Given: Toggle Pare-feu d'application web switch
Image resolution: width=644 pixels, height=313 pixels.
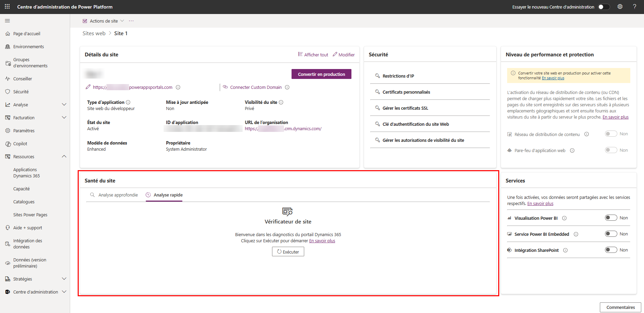Looking at the screenshot, I should tap(611, 150).
